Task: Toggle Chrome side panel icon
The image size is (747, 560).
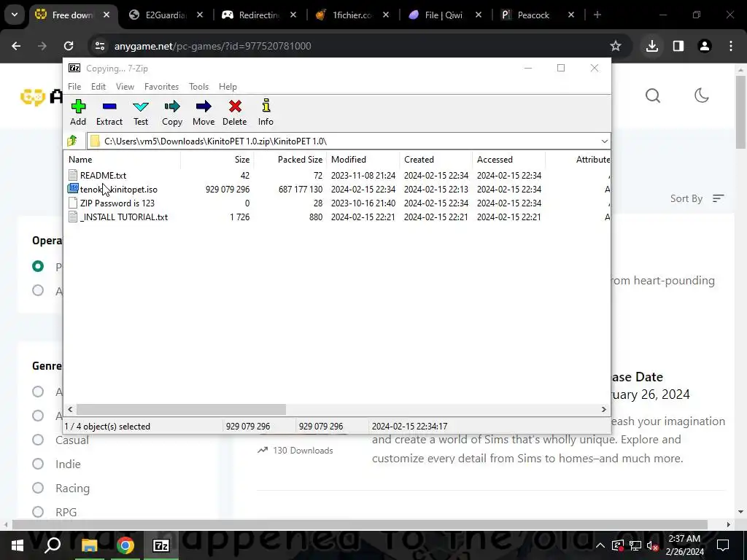Action: (x=678, y=46)
